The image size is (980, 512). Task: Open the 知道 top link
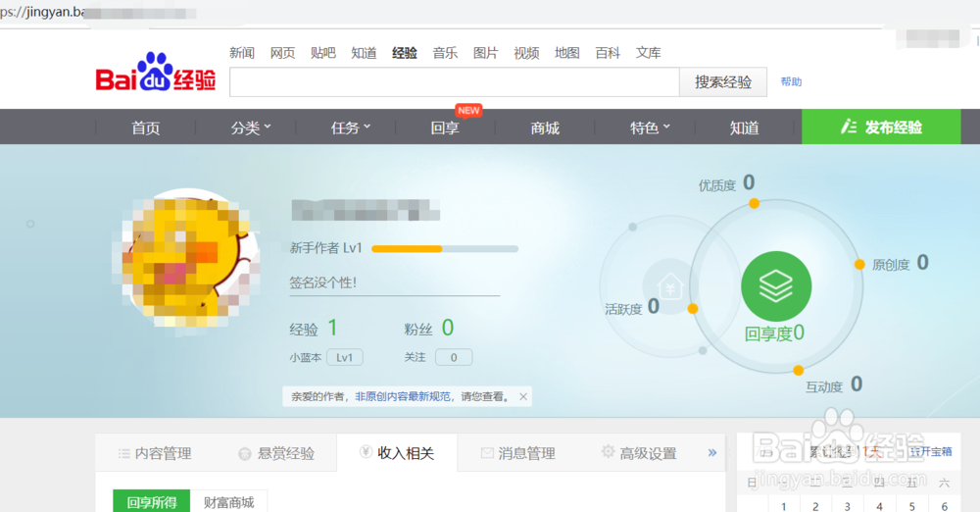click(364, 53)
